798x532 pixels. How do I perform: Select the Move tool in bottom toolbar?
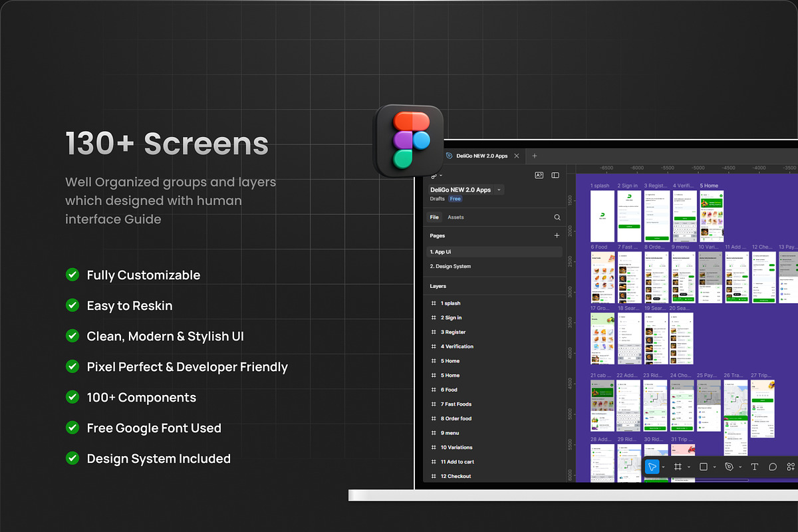pyautogui.click(x=652, y=467)
